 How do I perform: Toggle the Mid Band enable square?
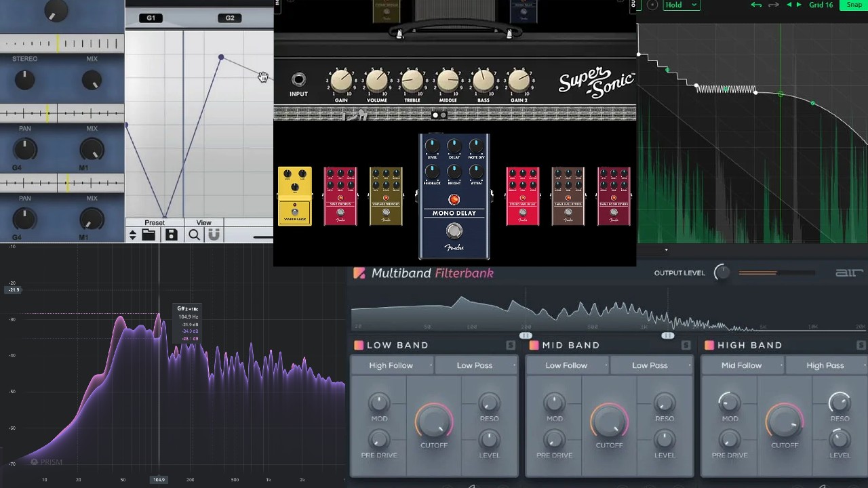pos(534,345)
